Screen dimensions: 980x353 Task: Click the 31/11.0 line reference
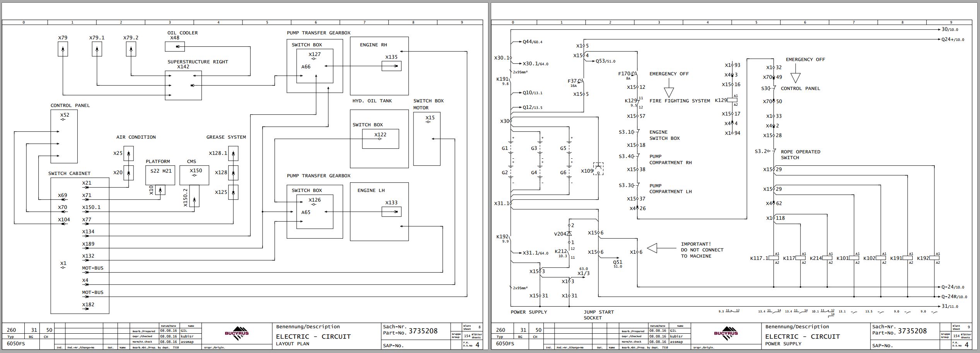949,306
